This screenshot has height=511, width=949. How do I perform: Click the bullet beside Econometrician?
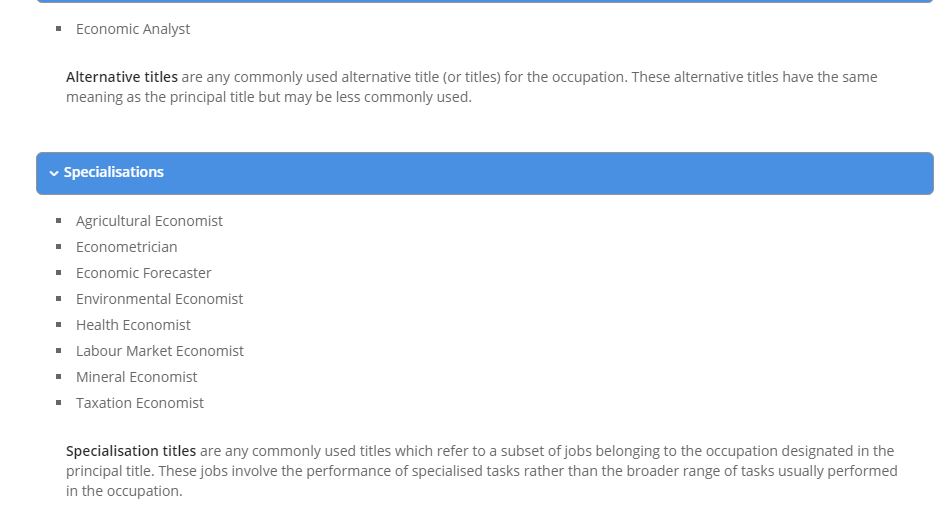[59, 246]
